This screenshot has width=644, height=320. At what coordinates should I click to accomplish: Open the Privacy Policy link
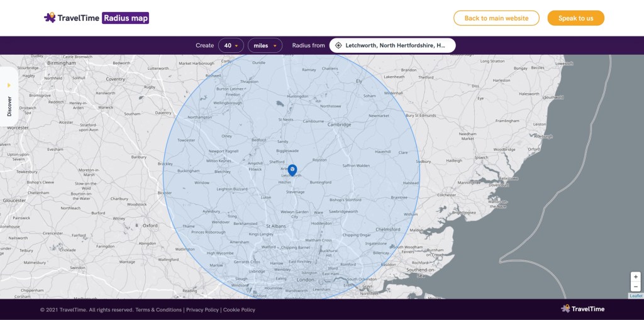(x=203, y=309)
